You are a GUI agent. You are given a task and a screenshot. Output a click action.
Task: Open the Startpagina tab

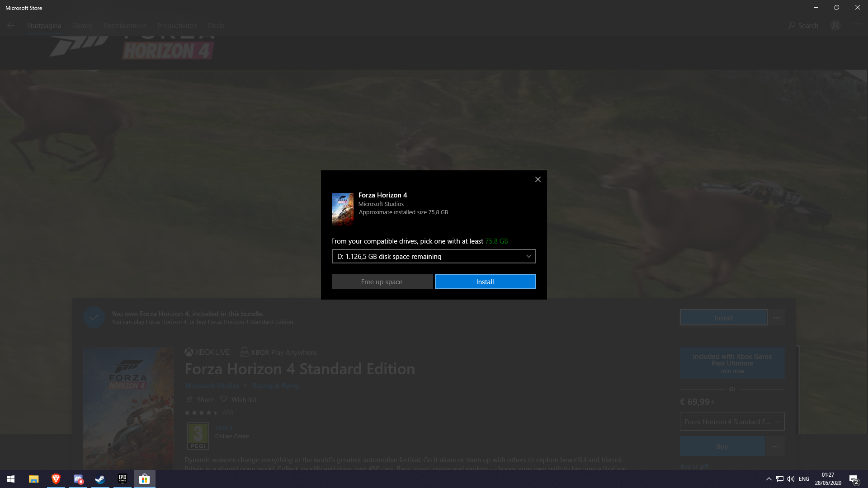(44, 26)
